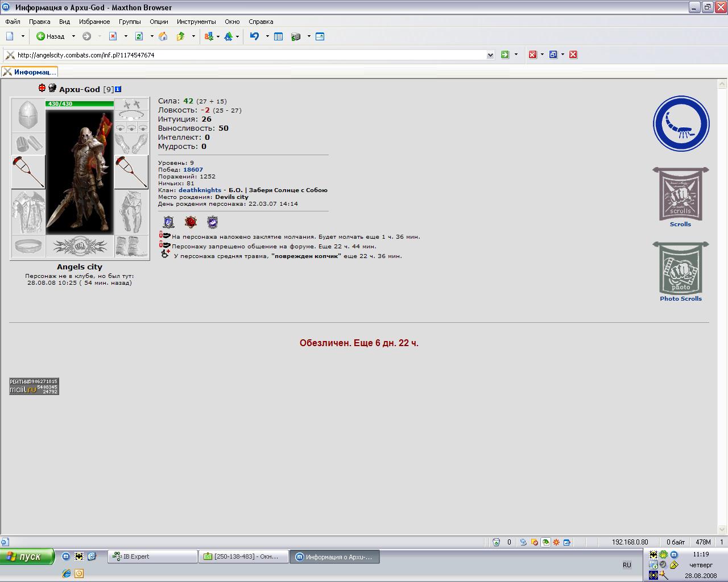Click the Favorites folder toolbar icon
Viewport: 728px width, 582px height.
coord(181,36)
